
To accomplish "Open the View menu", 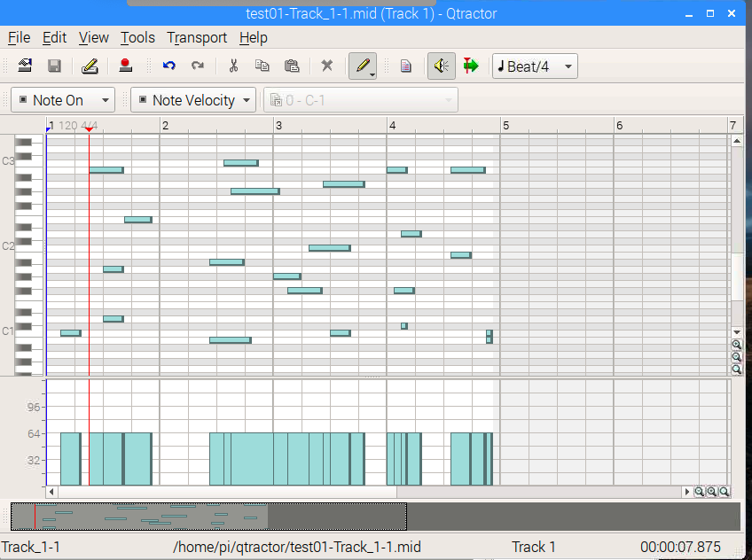I will (x=93, y=37).
